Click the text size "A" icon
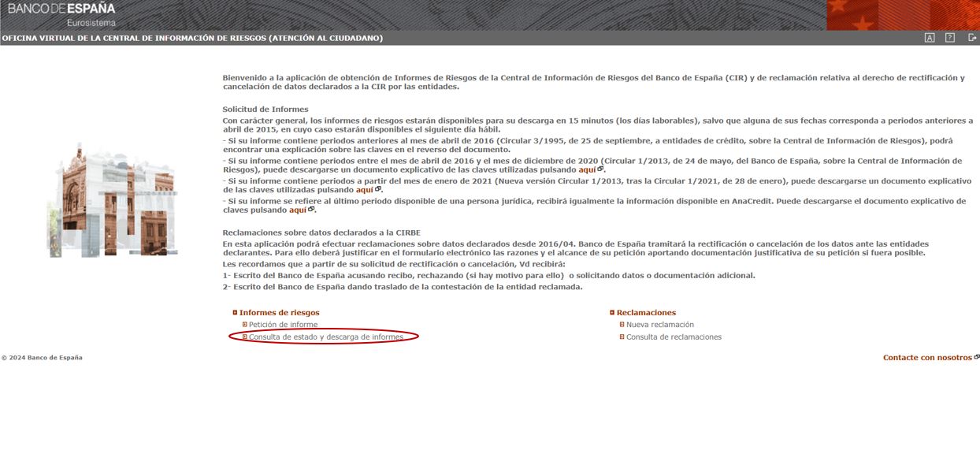Image resolution: width=980 pixels, height=465 pixels. pos(930,38)
